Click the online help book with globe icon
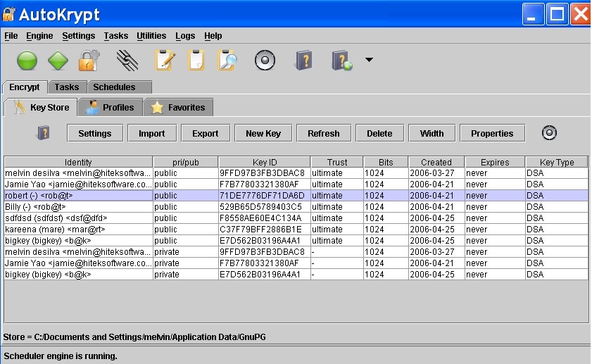Image resolution: width=592 pixels, height=364 pixels. [x=342, y=61]
